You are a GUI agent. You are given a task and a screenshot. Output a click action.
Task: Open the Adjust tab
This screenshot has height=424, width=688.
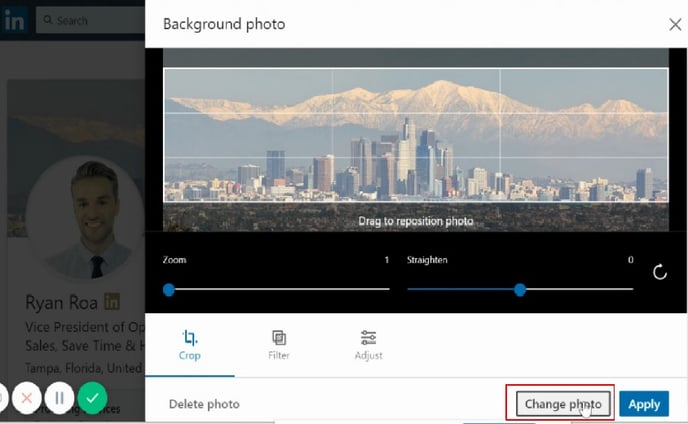pyautogui.click(x=369, y=345)
